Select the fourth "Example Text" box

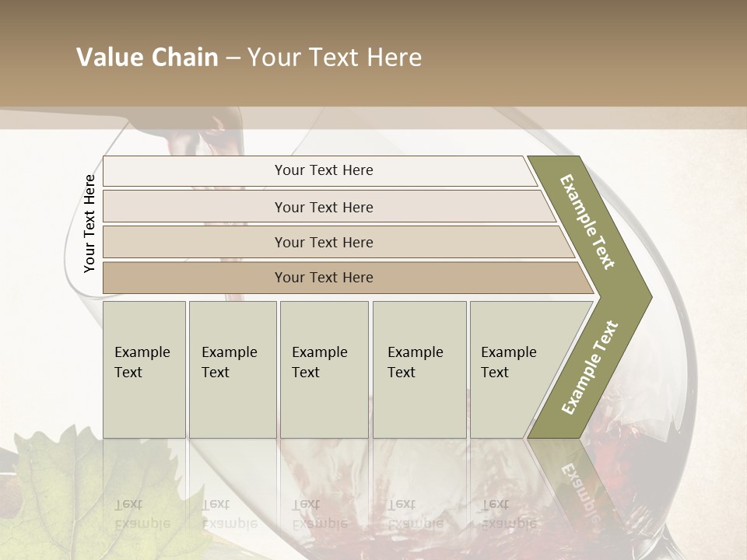tap(419, 369)
